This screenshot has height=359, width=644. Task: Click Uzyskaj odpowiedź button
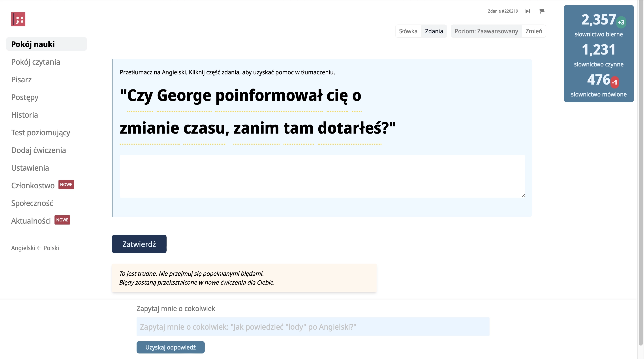(x=171, y=347)
